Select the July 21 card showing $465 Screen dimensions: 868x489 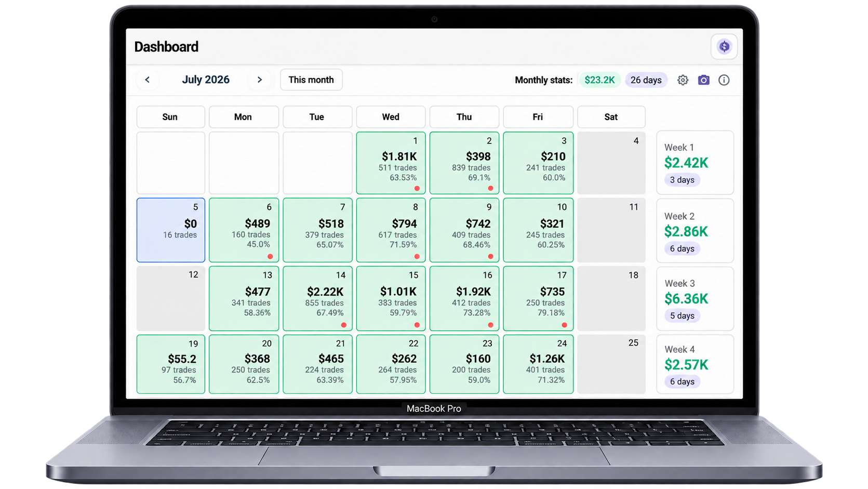[x=317, y=364]
